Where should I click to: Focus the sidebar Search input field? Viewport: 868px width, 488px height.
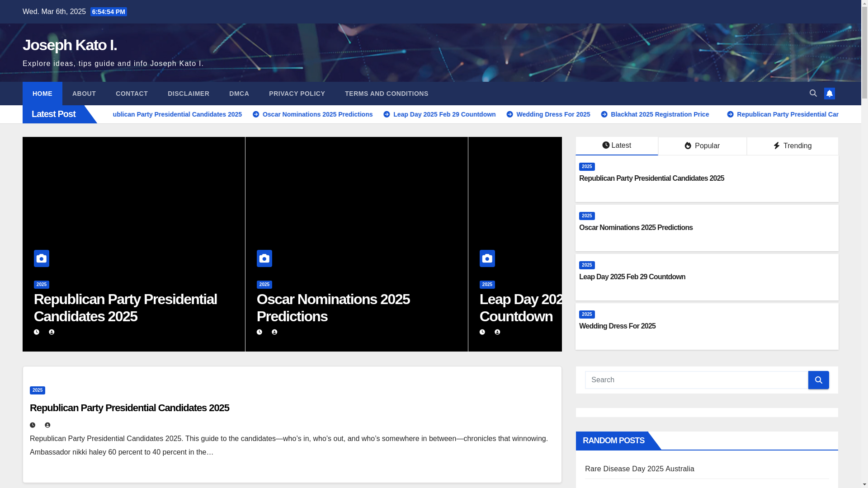pyautogui.click(x=697, y=380)
